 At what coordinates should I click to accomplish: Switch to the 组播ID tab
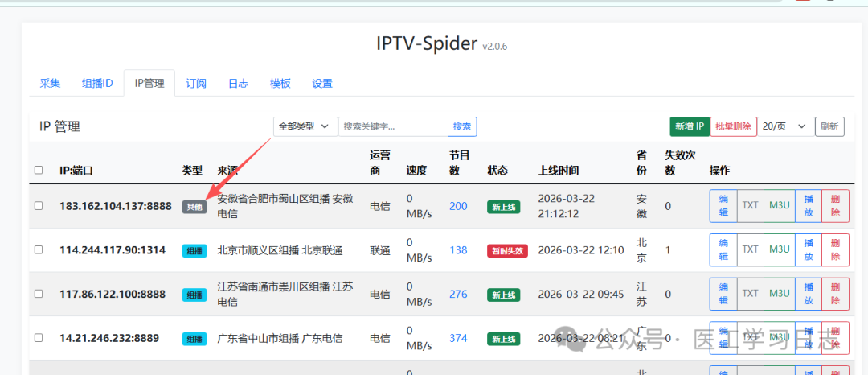[97, 83]
